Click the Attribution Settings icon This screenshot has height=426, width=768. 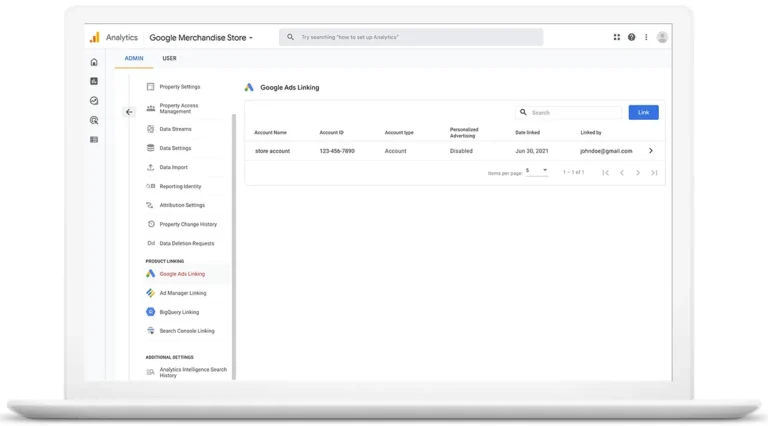pos(150,205)
